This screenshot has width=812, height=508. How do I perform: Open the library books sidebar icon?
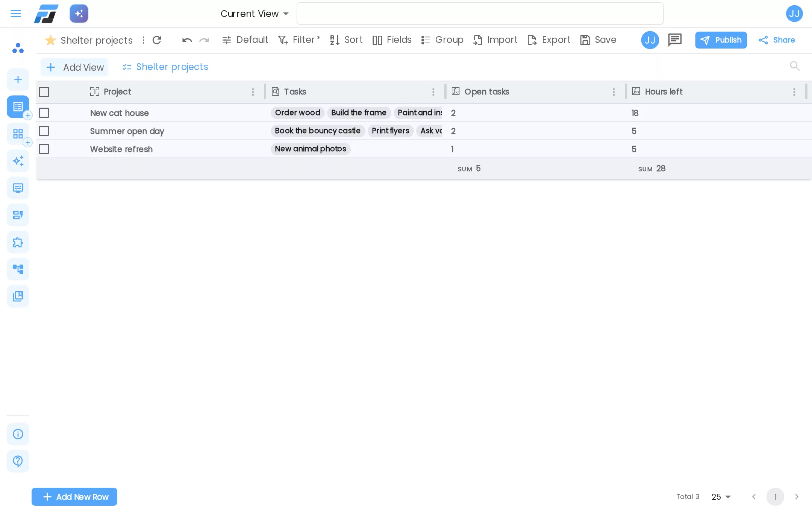18,296
